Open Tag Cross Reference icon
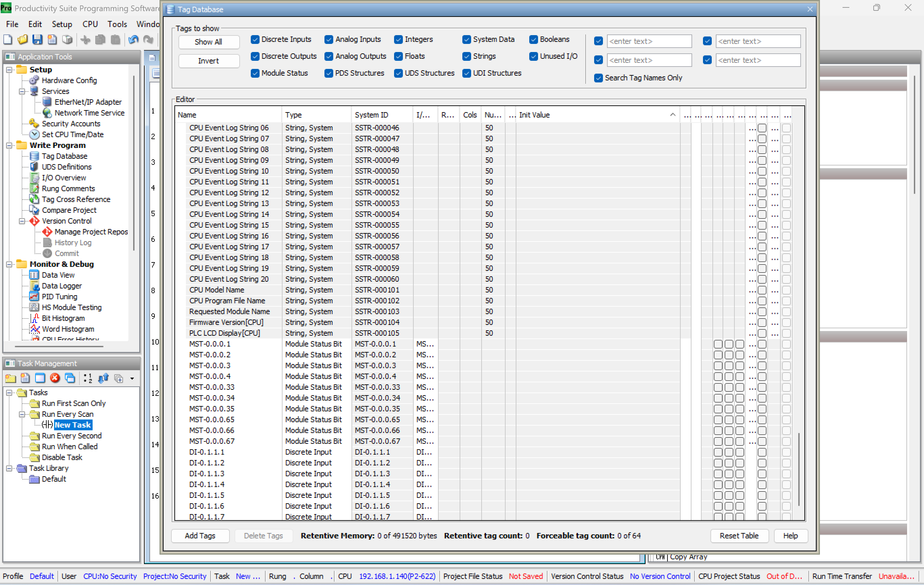The width and height of the screenshot is (924, 585). pos(34,199)
